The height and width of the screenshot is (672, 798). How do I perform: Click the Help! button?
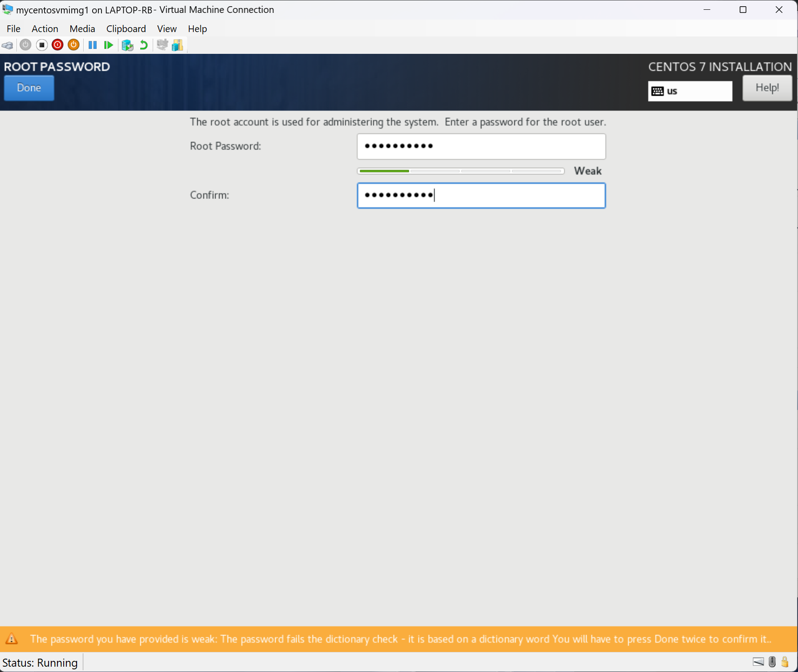(x=767, y=88)
